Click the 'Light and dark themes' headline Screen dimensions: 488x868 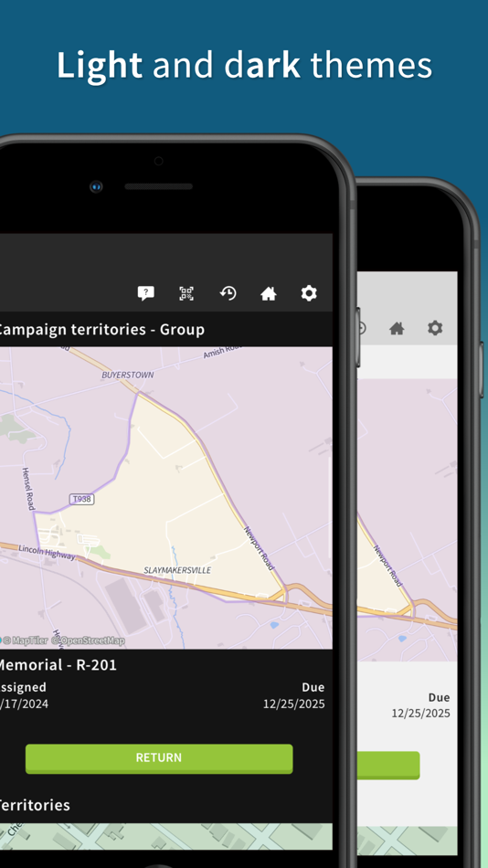tap(244, 65)
